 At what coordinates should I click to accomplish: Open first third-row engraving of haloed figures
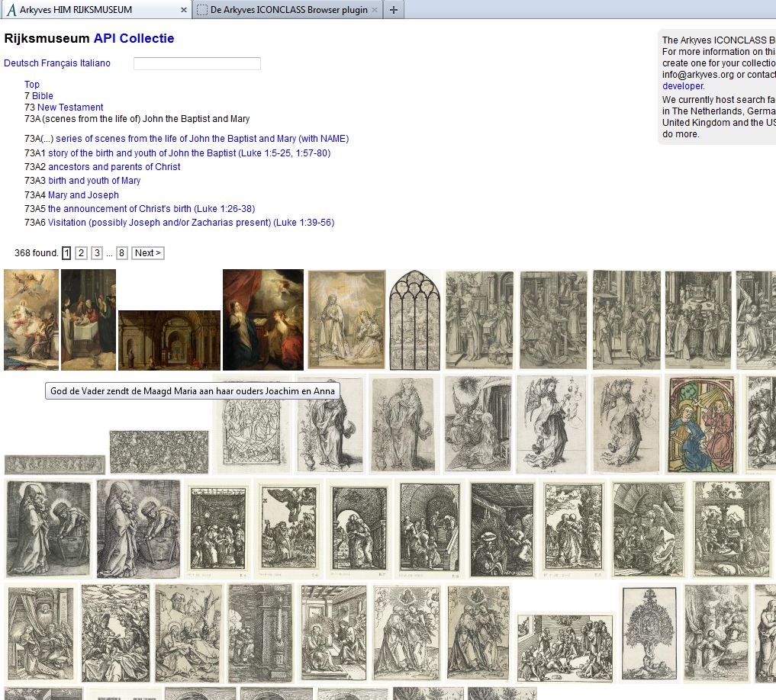point(48,529)
